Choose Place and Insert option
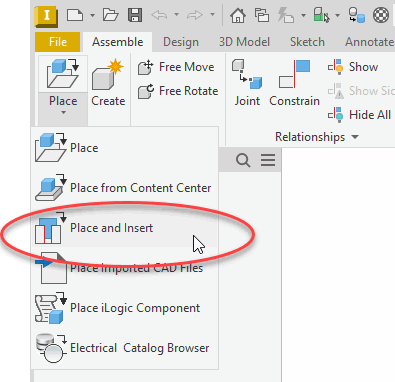Screen dimensions: 395x382 (x=125, y=228)
